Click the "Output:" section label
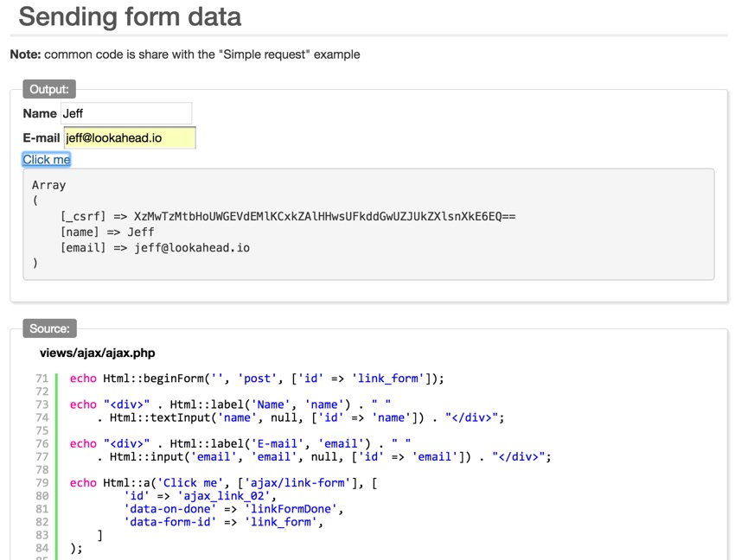Screen dimensions: 735x560 (49, 89)
